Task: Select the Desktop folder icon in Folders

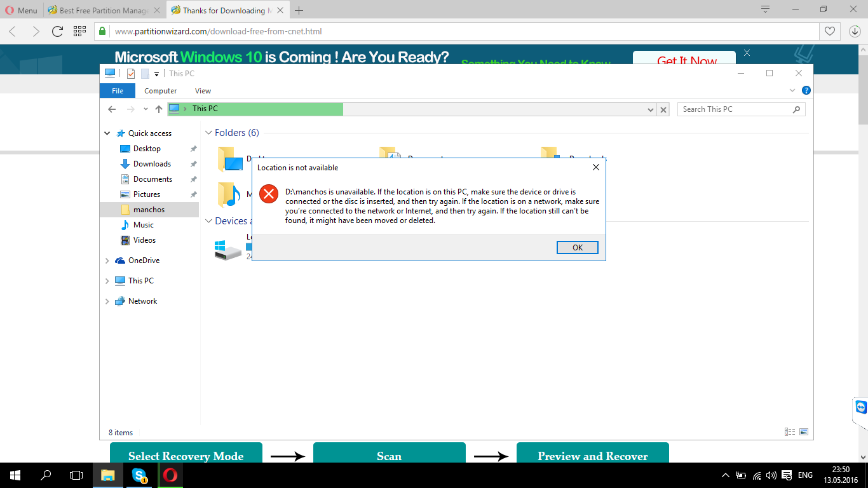Action: pos(230,160)
